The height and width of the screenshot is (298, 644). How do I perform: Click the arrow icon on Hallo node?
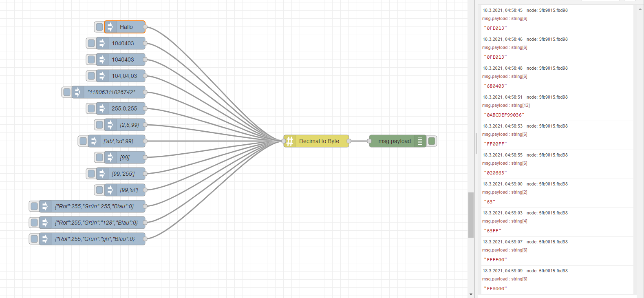tap(110, 27)
